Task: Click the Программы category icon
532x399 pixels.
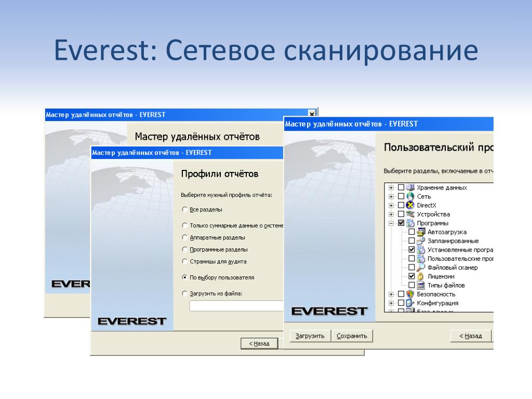Action: point(410,223)
